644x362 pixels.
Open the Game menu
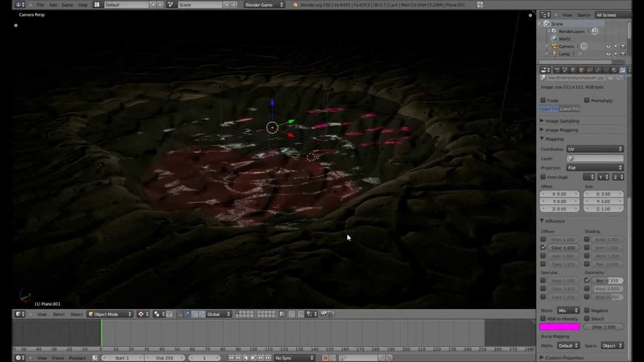[67, 5]
